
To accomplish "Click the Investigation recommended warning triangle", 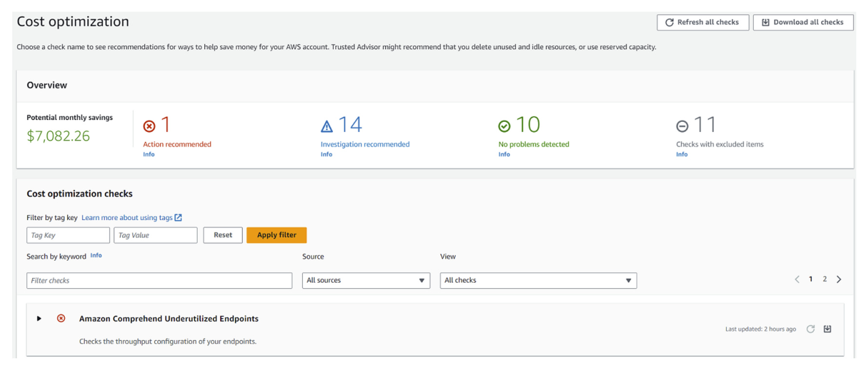I will (327, 126).
